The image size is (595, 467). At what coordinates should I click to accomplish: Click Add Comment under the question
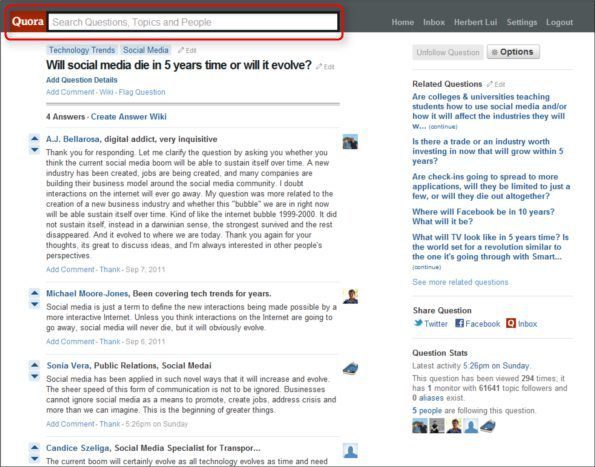pos(70,92)
